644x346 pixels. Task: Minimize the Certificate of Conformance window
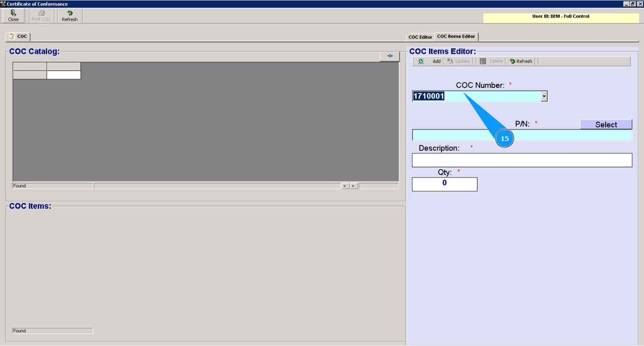pos(626,4)
